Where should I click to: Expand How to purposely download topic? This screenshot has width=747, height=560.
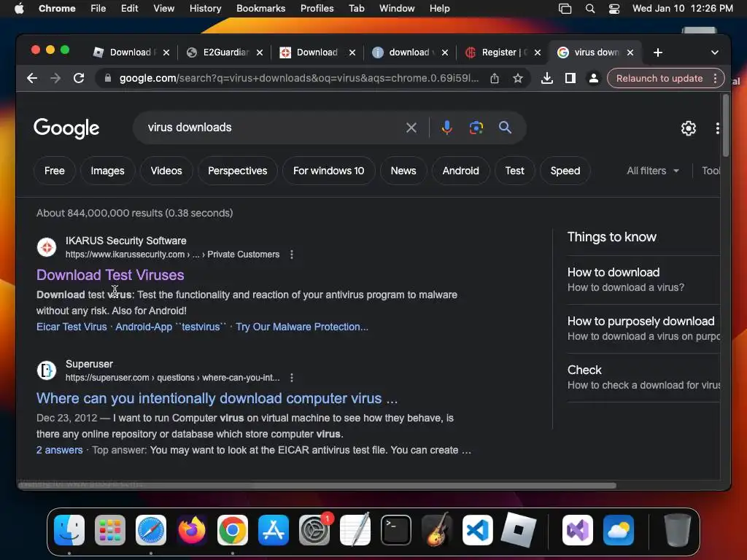pyautogui.click(x=643, y=329)
